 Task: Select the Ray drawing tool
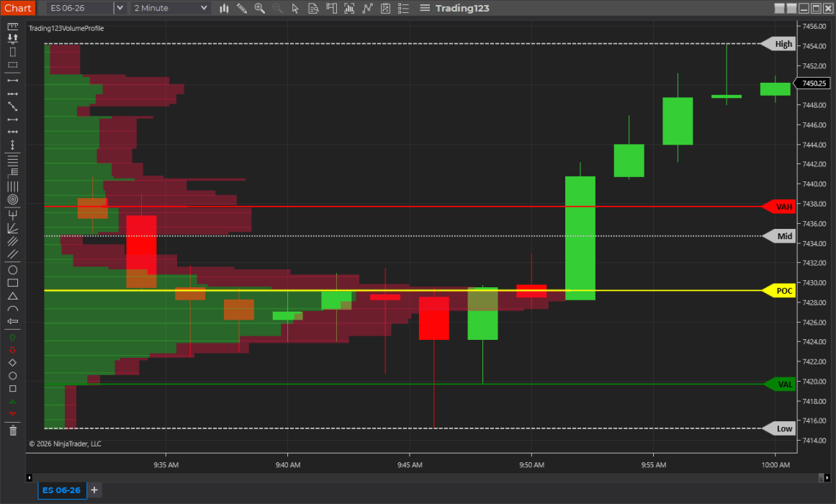coord(13,94)
